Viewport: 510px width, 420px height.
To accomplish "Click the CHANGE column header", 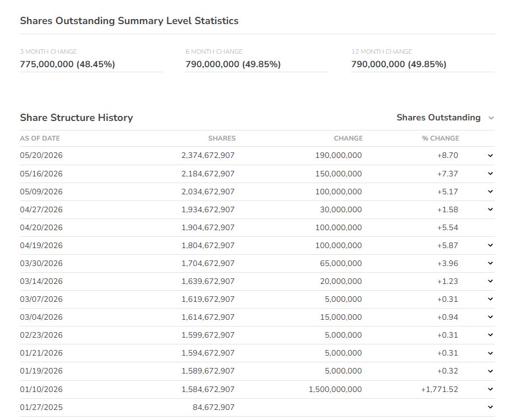I will (x=348, y=138).
